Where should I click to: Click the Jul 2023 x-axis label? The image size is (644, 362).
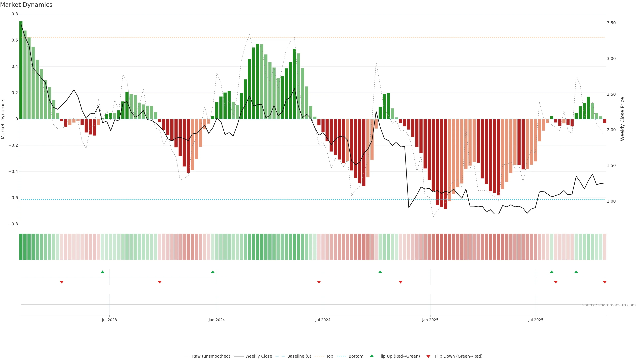(109, 320)
